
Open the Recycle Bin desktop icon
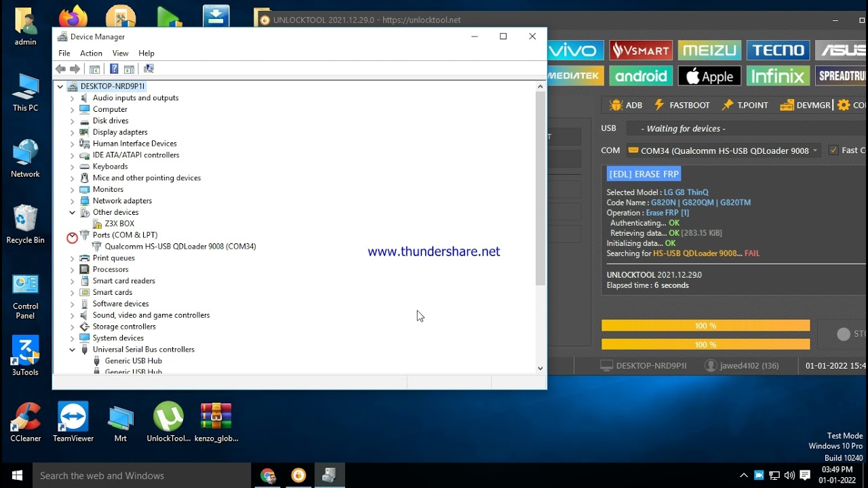click(26, 224)
